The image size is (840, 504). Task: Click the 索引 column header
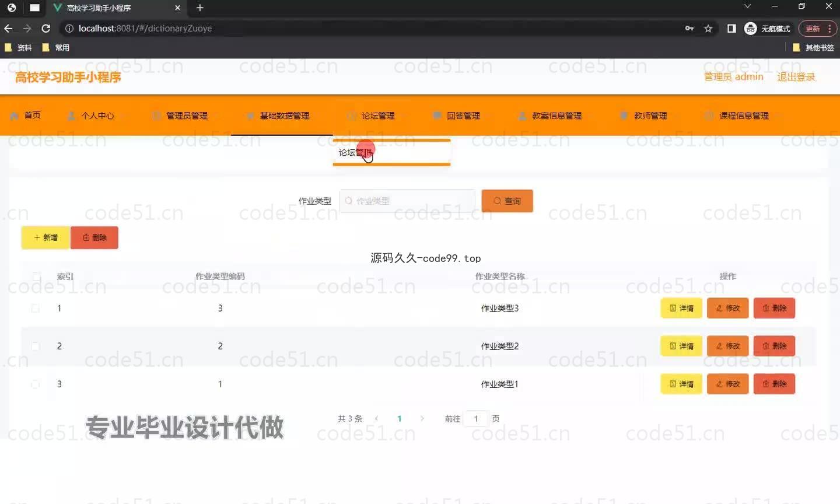[65, 276]
